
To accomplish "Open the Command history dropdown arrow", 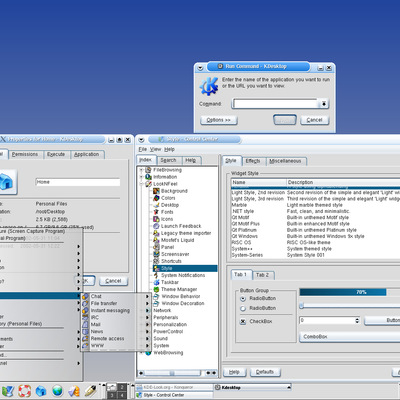I will coord(324,104).
